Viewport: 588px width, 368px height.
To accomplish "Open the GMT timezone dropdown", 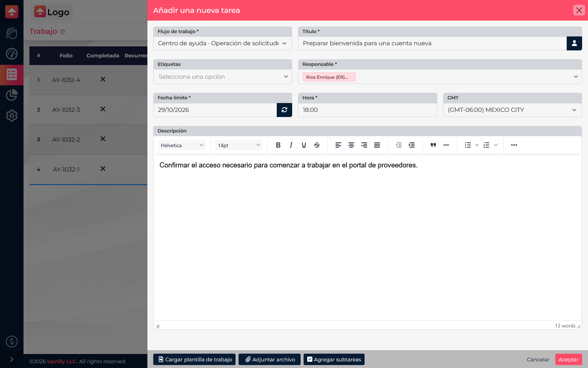I will point(512,110).
